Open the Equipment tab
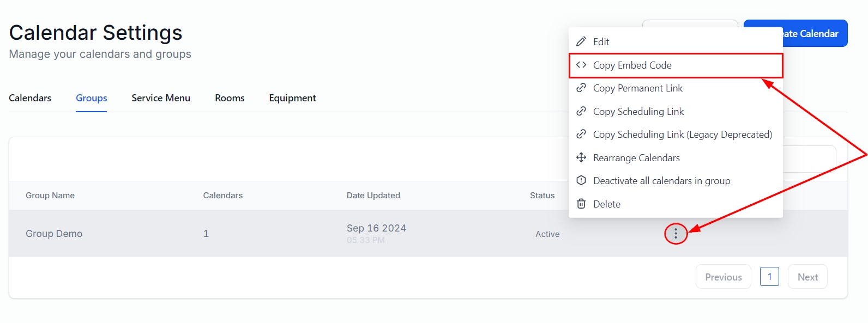This screenshot has height=323, width=868. pos(292,98)
